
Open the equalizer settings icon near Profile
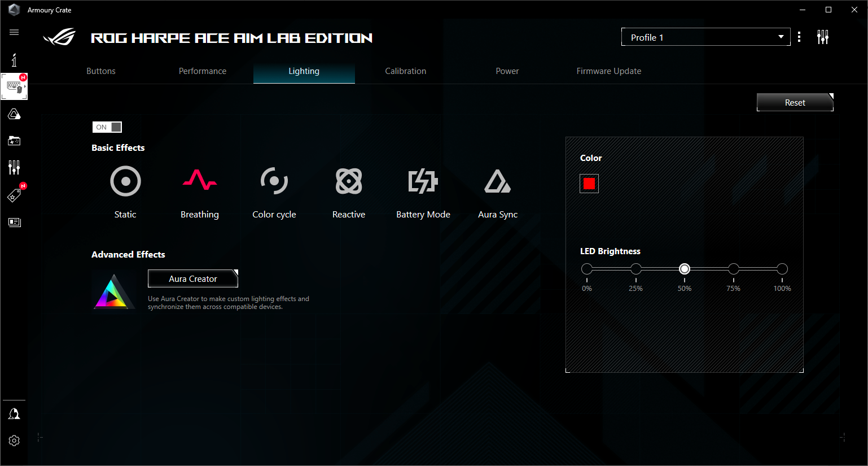[x=823, y=37]
